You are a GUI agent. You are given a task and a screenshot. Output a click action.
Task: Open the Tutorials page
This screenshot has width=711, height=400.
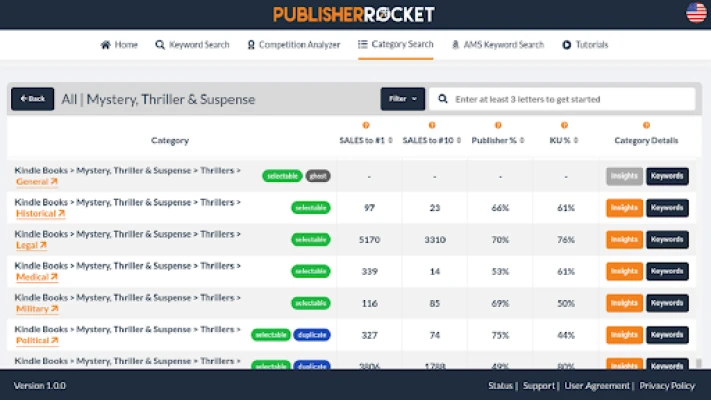(x=585, y=45)
